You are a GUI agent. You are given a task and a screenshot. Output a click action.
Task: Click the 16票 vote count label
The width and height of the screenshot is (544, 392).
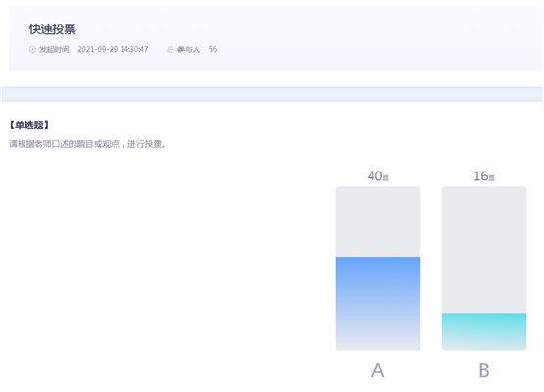[x=484, y=176]
